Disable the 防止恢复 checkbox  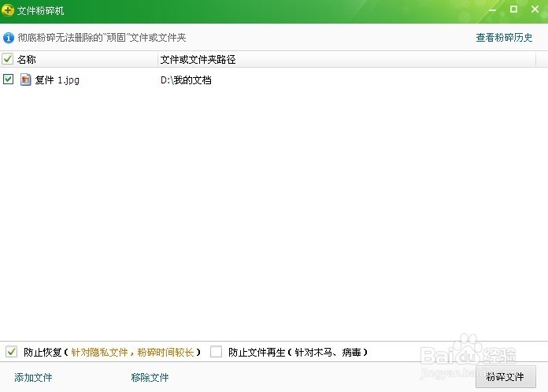(11, 352)
